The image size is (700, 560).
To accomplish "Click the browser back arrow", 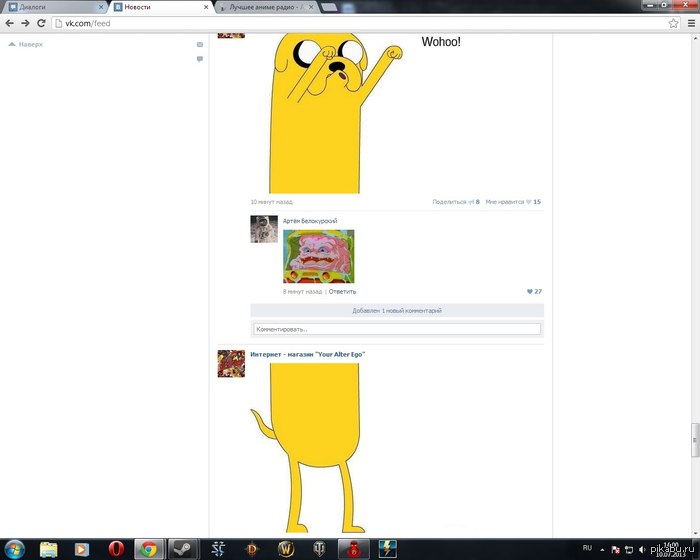I will 9,23.
